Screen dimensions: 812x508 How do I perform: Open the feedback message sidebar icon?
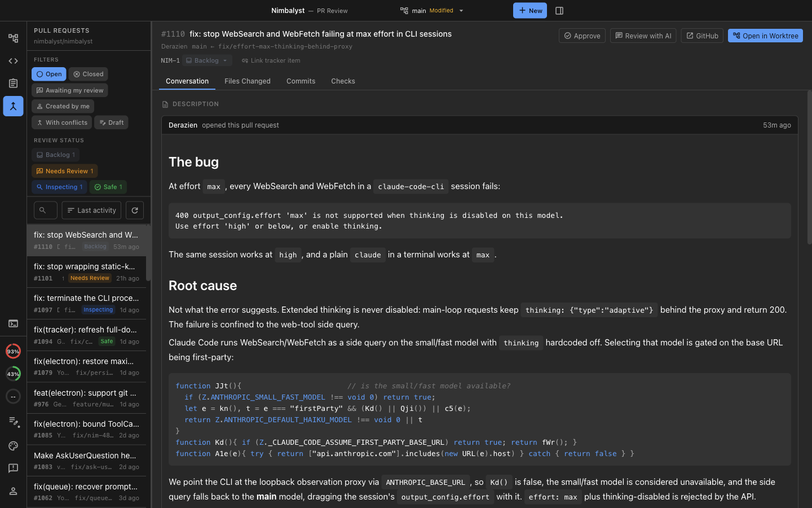coord(13,468)
